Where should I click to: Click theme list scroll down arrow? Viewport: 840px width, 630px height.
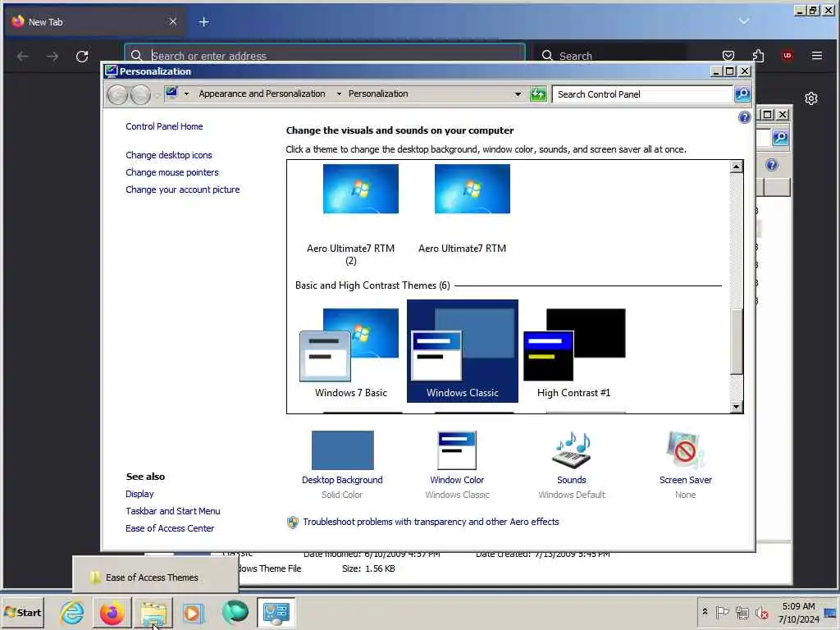click(x=736, y=407)
